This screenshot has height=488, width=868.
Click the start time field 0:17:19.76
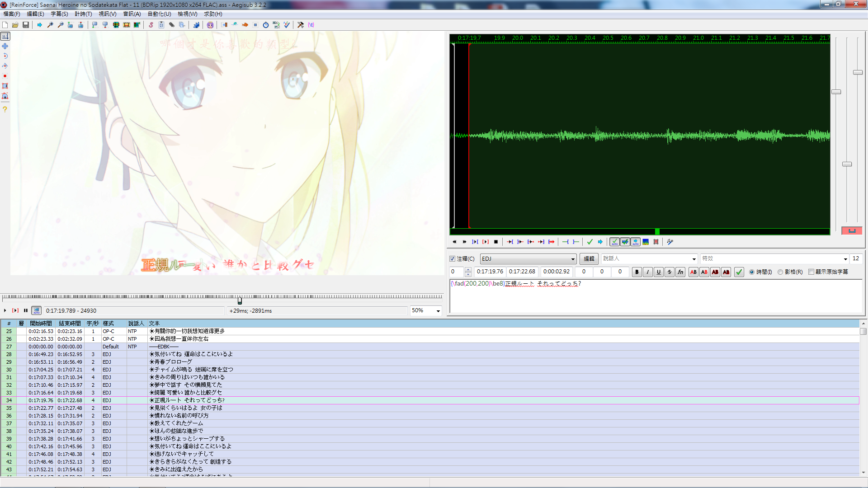pyautogui.click(x=490, y=272)
